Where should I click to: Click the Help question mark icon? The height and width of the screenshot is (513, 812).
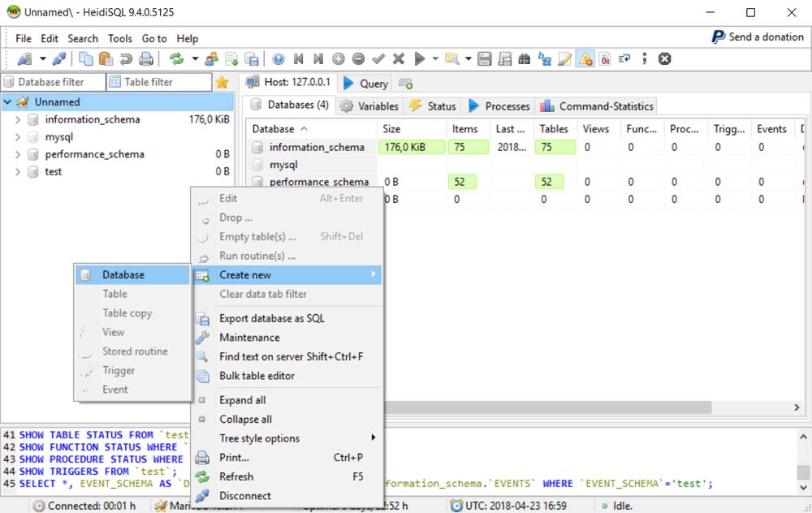click(279, 59)
